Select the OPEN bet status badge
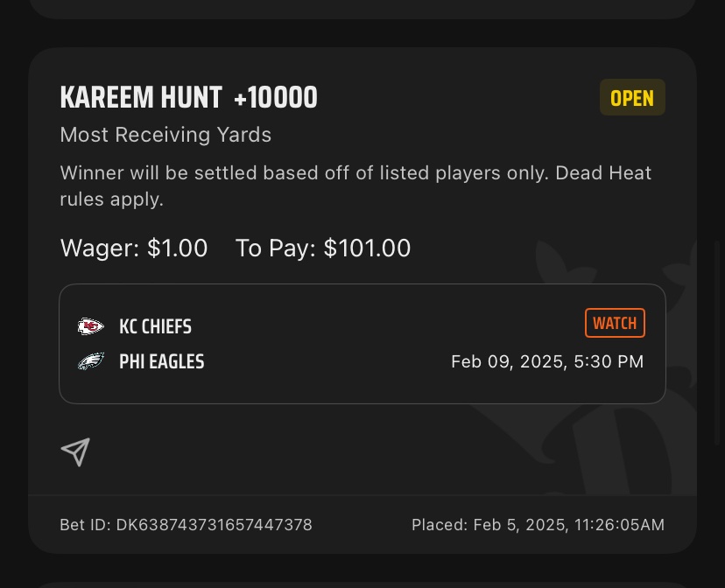The height and width of the screenshot is (588, 725). pos(632,97)
